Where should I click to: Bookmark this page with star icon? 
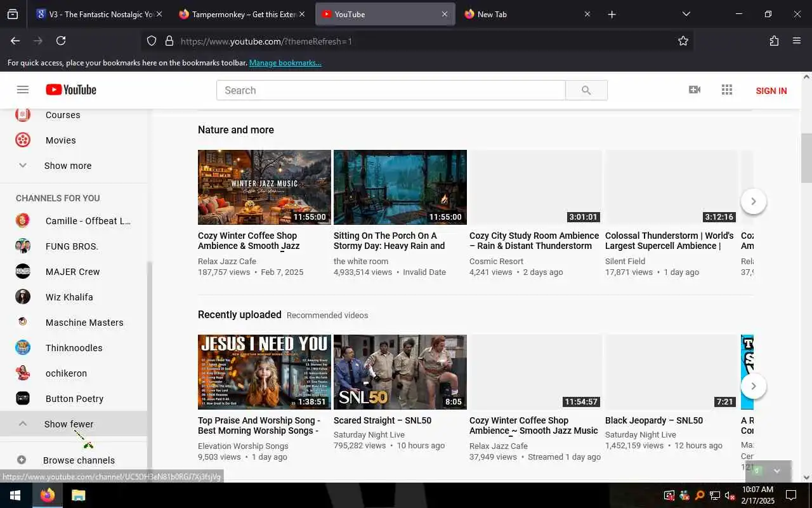click(683, 41)
